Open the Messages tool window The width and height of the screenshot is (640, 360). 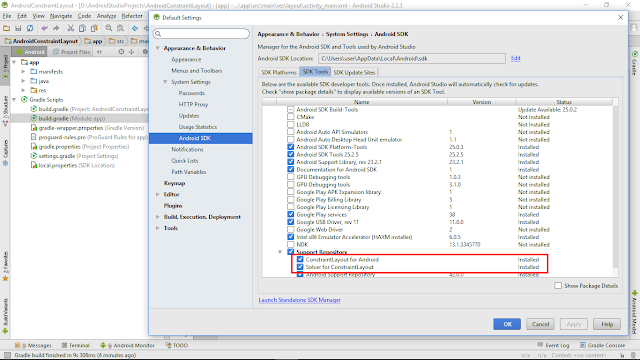coord(33,345)
